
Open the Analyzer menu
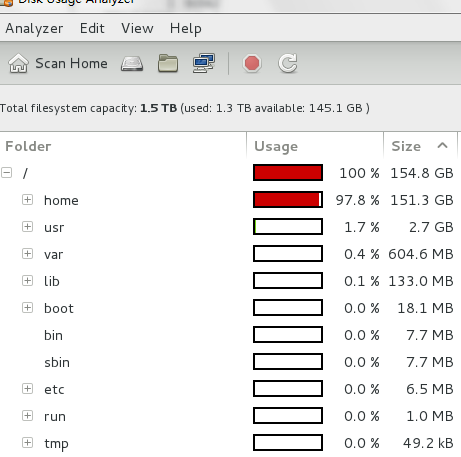(x=34, y=29)
